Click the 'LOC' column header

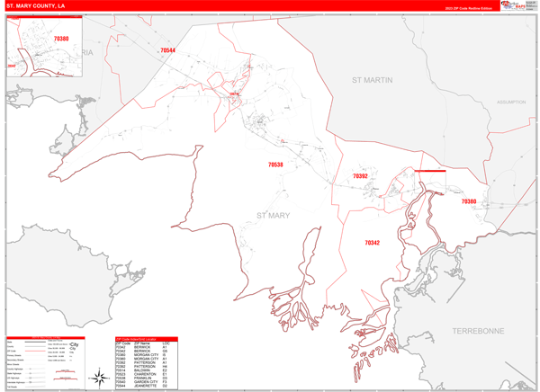[166, 343]
